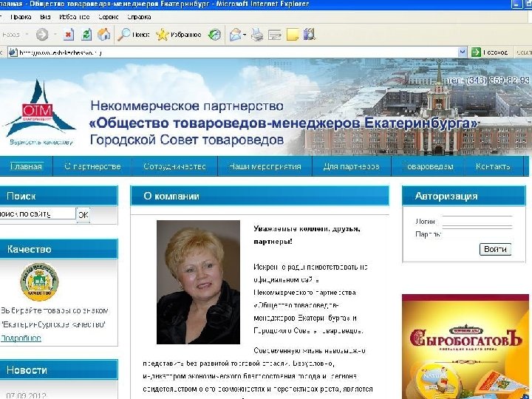The image size is (532, 399).
Task: Select the Главная navigation tab
Action: tap(26, 166)
